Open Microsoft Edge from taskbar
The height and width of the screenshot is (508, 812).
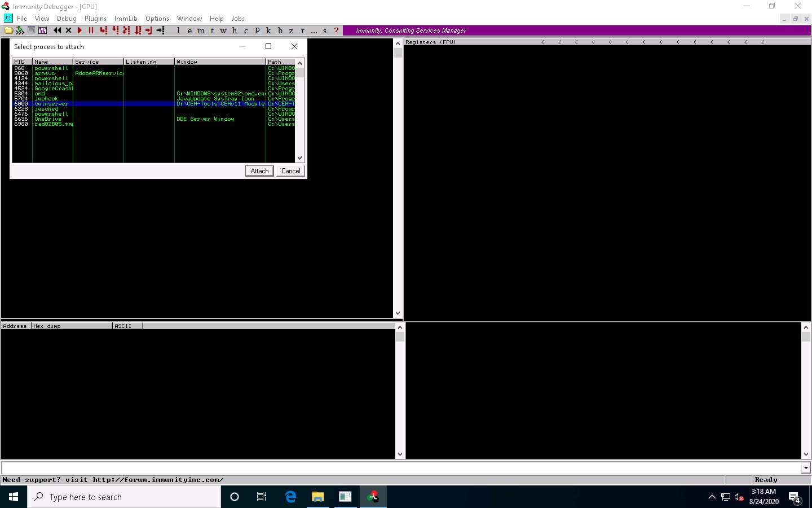coord(290,497)
